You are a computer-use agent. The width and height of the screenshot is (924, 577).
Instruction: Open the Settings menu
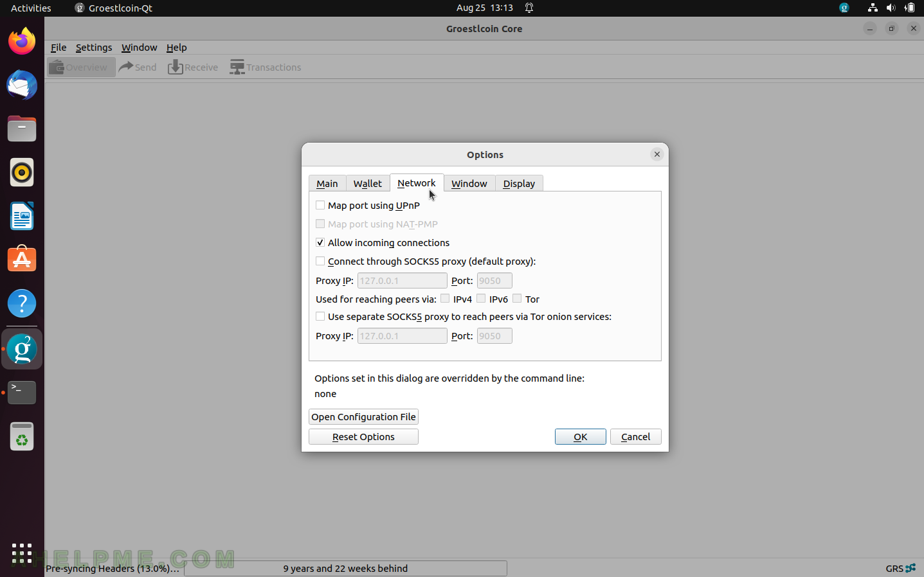[x=94, y=48]
